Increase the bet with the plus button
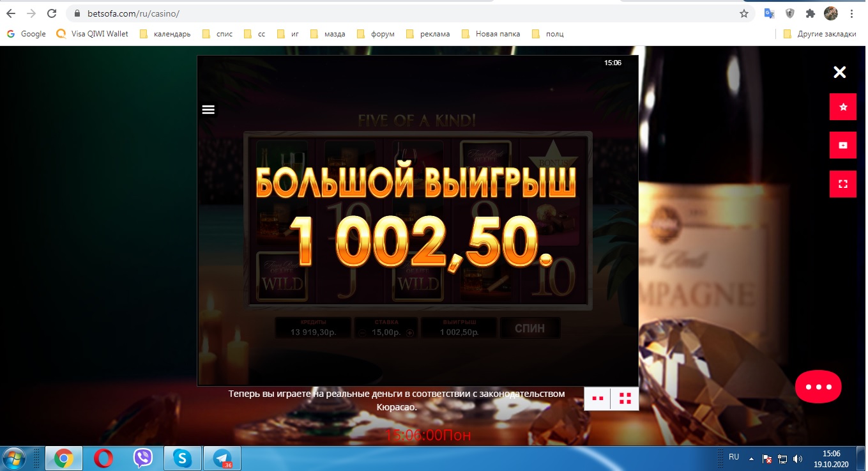Screen dimensions: 868x471 click(410, 332)
